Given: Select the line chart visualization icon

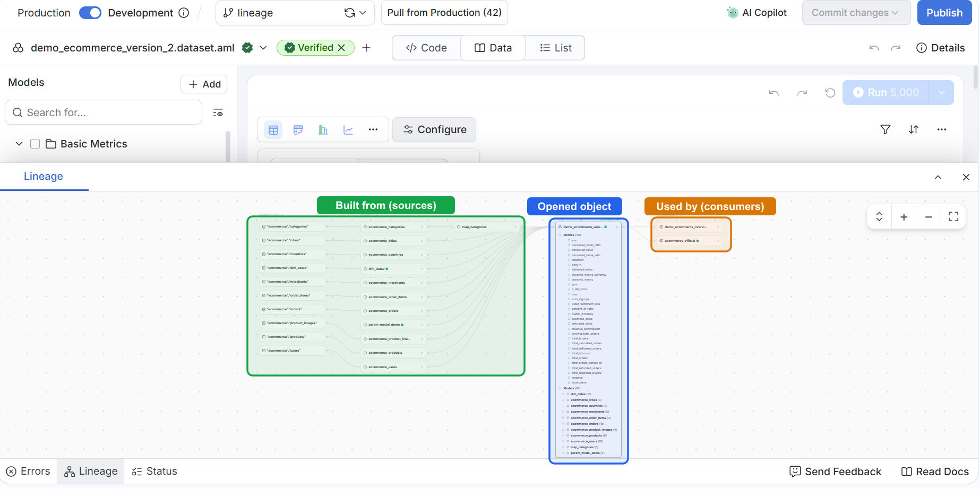Looking at the screenshot, I should (x=348, y=130).
